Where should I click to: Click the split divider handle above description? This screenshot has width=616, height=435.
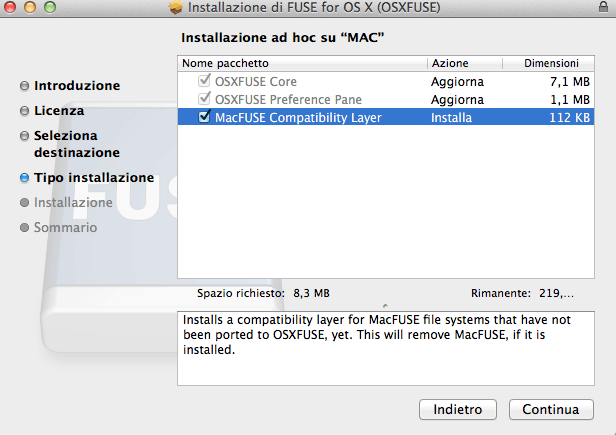point(385,305)
